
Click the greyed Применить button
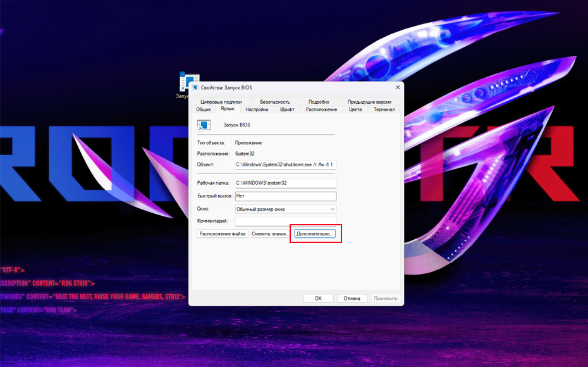pos(386,298)
